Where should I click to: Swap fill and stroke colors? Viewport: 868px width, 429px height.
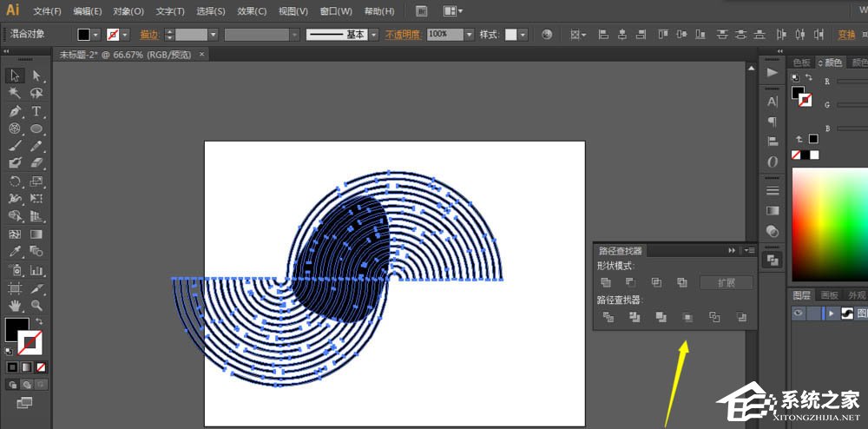point(38,321)
